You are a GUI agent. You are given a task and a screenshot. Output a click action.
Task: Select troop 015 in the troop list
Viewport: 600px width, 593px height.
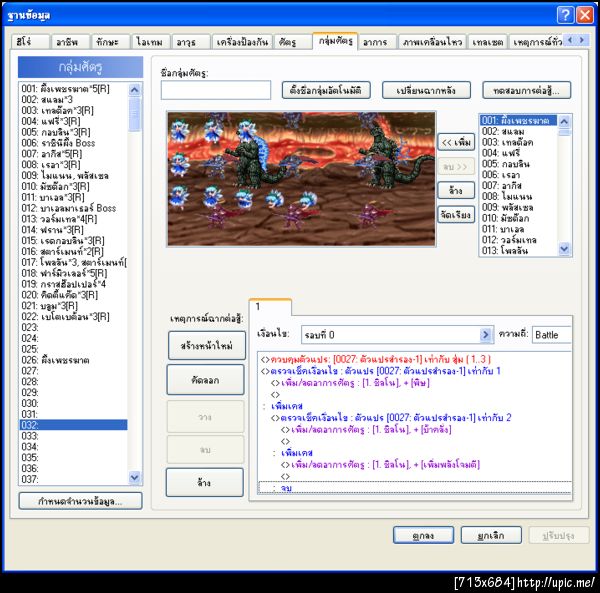pyautogui.click(x=73, y=241)
